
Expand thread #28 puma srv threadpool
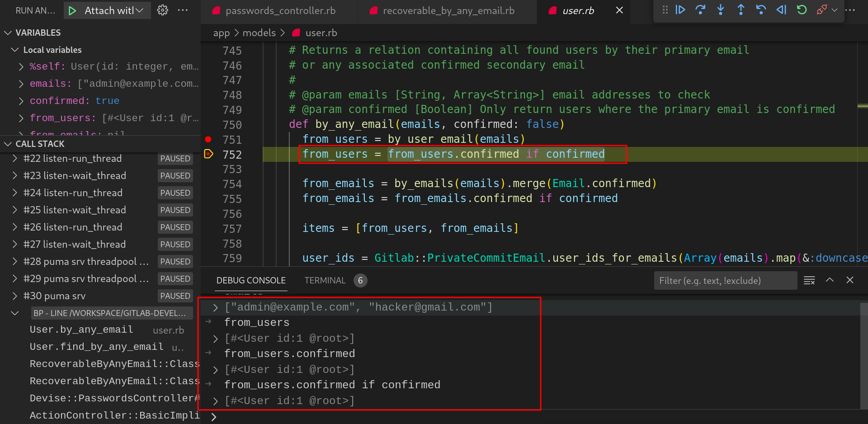tap(15, 261)
